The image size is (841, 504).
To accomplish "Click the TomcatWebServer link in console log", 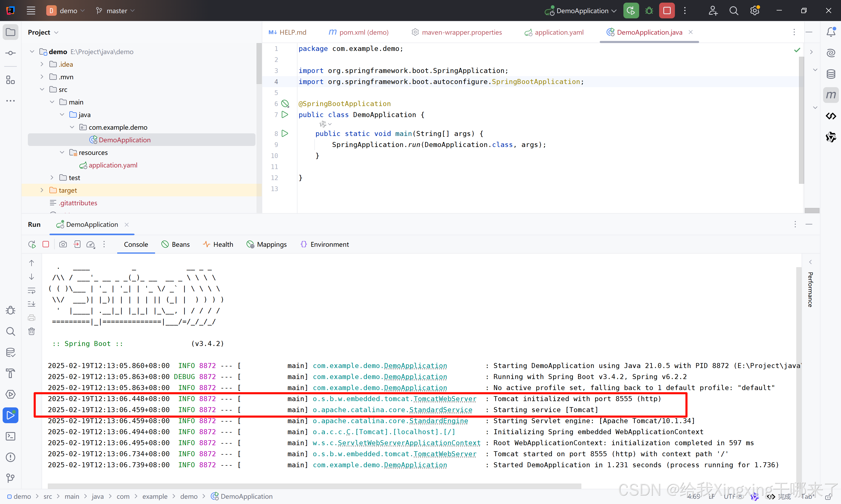I will 445,399.
